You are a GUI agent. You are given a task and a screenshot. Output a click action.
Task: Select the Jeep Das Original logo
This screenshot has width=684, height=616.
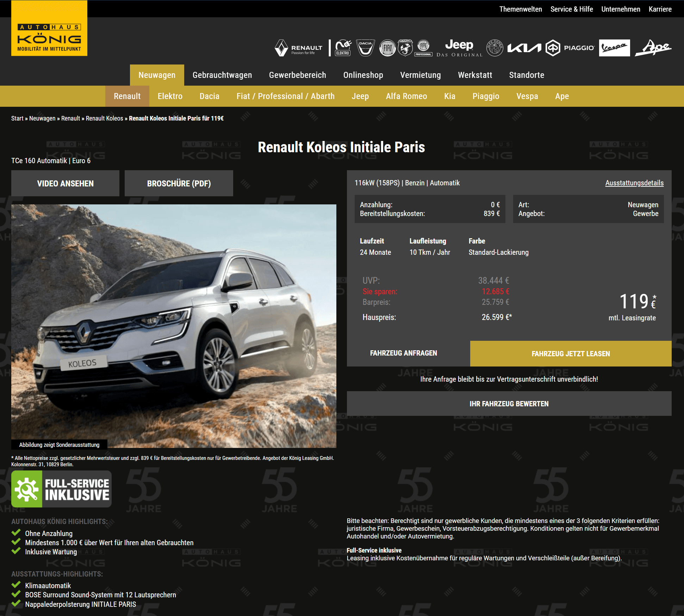pos(459,48)
